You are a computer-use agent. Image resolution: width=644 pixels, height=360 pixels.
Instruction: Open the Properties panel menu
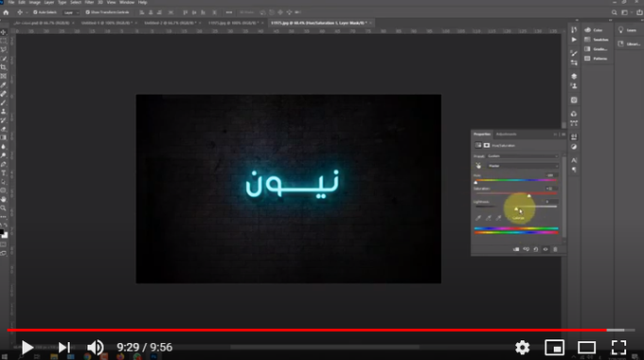[x=563, y=135]
